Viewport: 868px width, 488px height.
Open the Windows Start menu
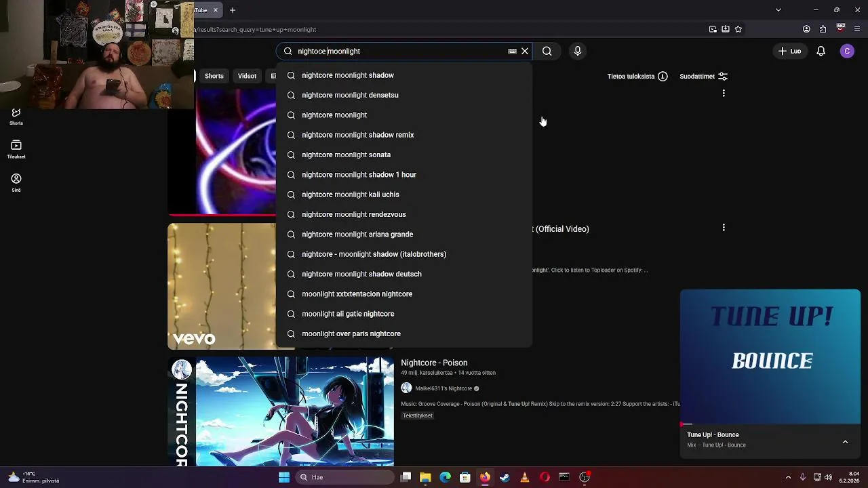(284, 477)
